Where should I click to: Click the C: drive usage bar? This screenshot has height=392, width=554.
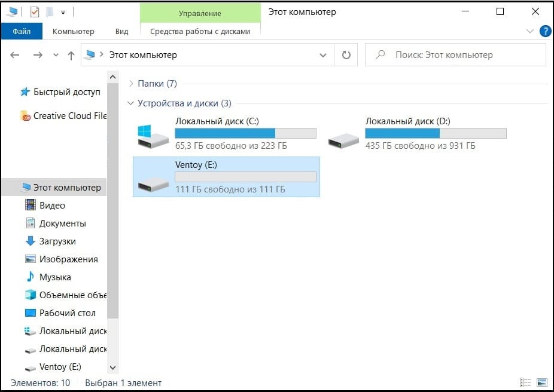(x=245, y=133)
